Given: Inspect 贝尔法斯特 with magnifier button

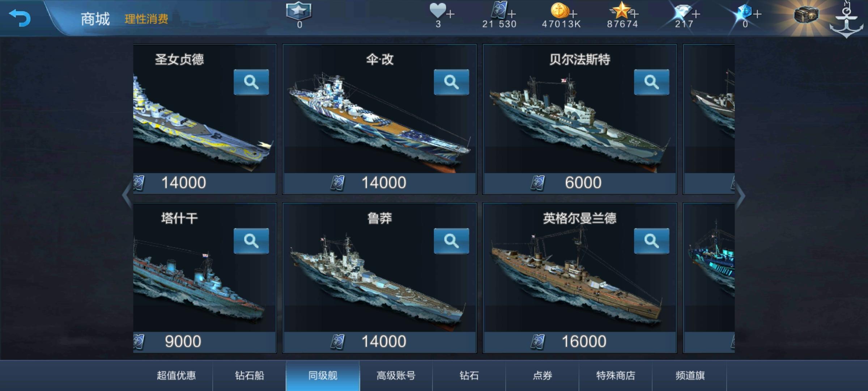Looking at the screenshot, I should click(651, 82).
